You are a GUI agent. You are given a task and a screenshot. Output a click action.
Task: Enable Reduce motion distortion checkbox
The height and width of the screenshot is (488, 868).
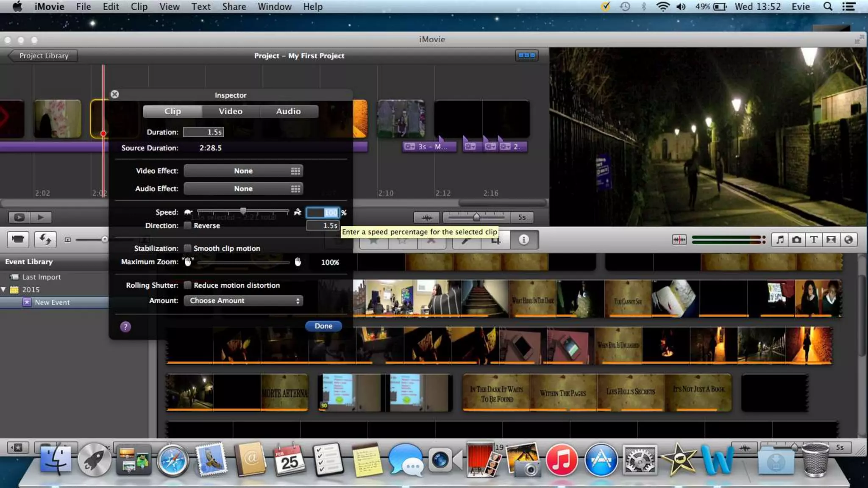(x=187, y=285)
